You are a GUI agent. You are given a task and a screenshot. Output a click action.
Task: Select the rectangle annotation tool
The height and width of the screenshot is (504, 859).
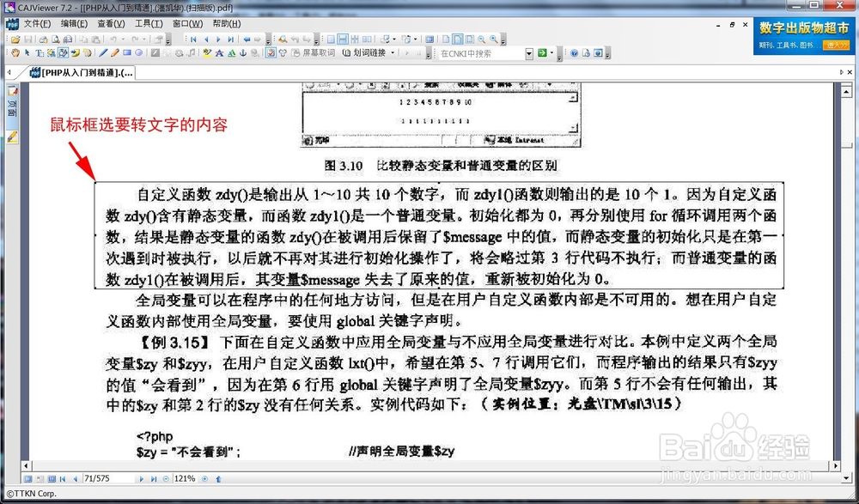pyautogui.click(x=127, y=52)
